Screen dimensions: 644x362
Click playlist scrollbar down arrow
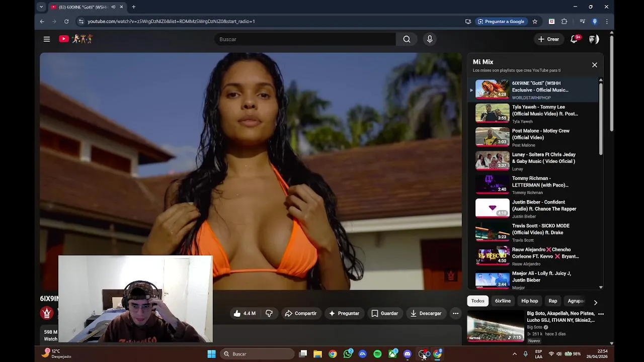coord(601,287)
